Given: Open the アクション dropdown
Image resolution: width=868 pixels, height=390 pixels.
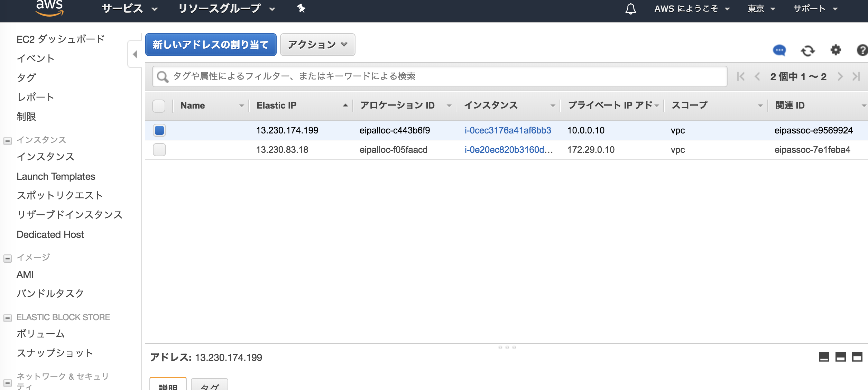Looking at the screenshot, I should click(317, 44).
